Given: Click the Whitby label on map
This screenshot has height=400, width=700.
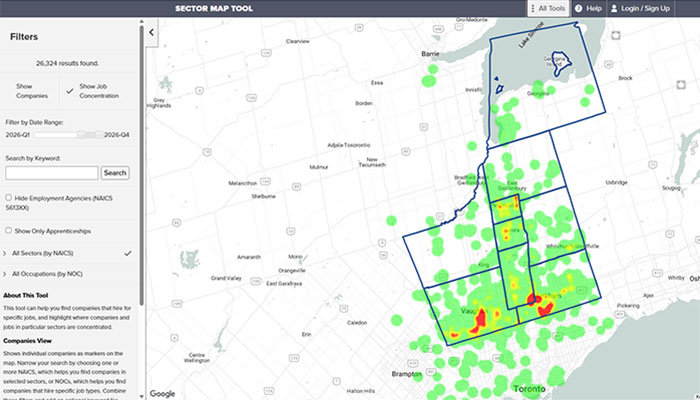Looking at the screenshot, I should tap(676, 278).
